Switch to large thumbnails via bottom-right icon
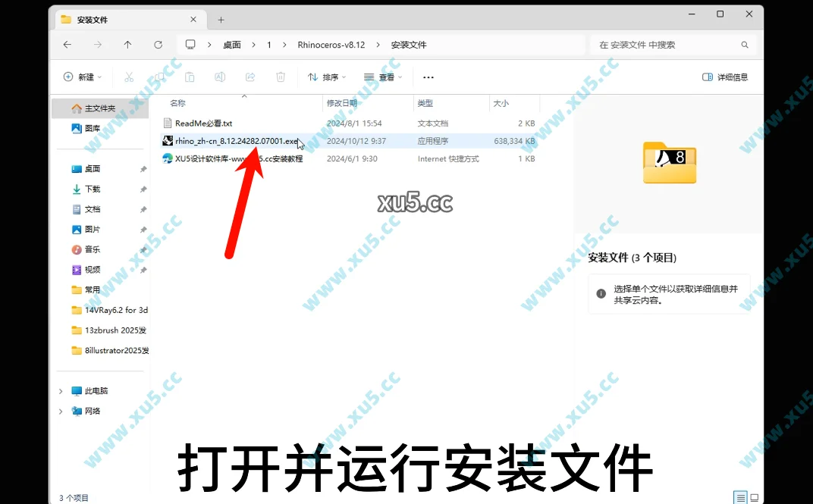The height and width of the screenshot is (504, 813). 755,497
